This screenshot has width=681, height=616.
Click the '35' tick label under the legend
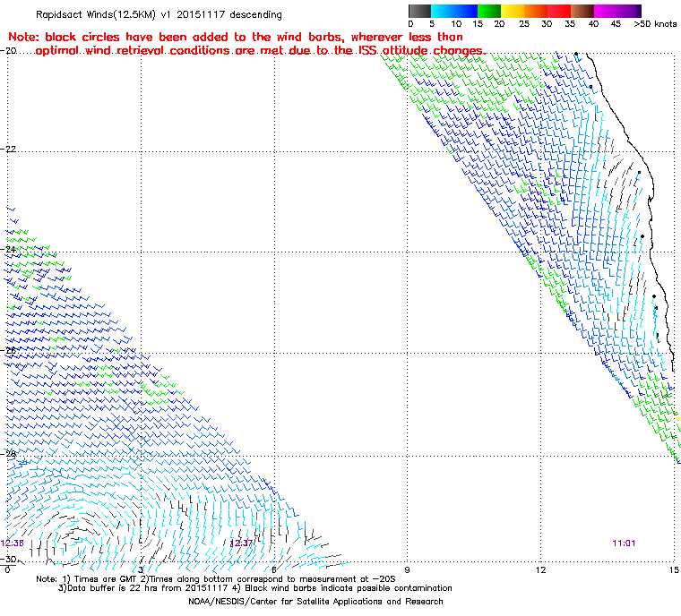[570, 24]
